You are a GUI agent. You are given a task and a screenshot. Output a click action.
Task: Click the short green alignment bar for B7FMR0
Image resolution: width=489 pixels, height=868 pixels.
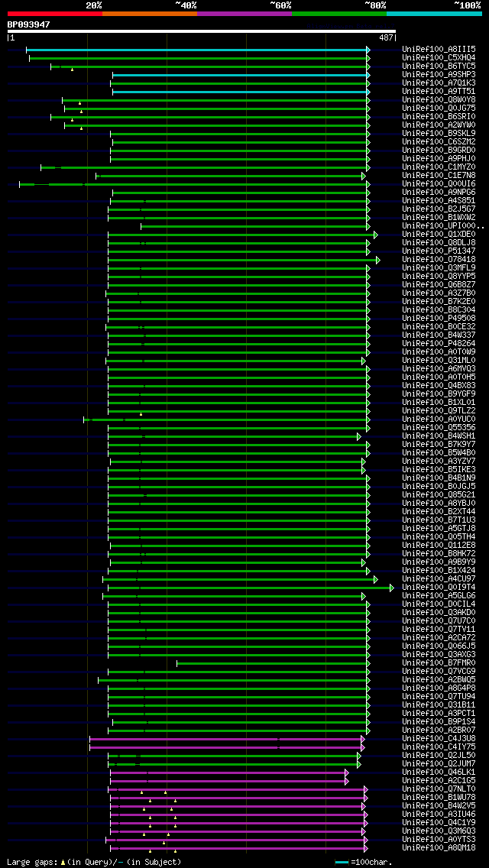click(x=273, y=663)
